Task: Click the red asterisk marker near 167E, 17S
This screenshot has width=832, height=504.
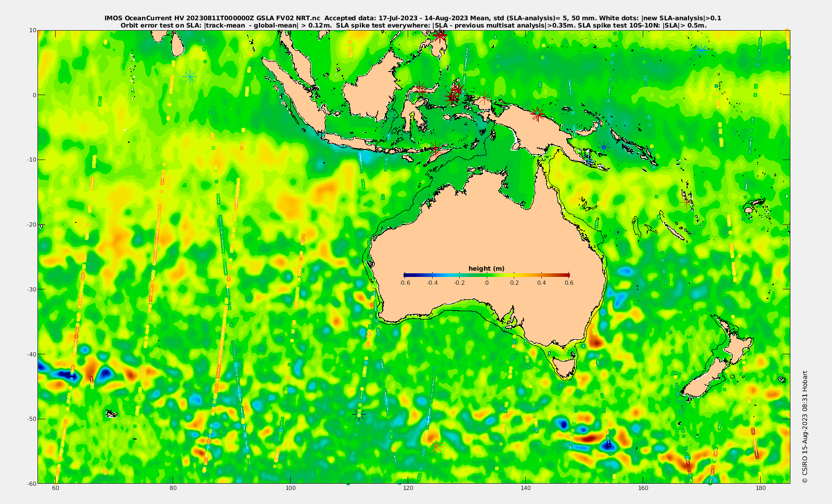Action: 686,202
